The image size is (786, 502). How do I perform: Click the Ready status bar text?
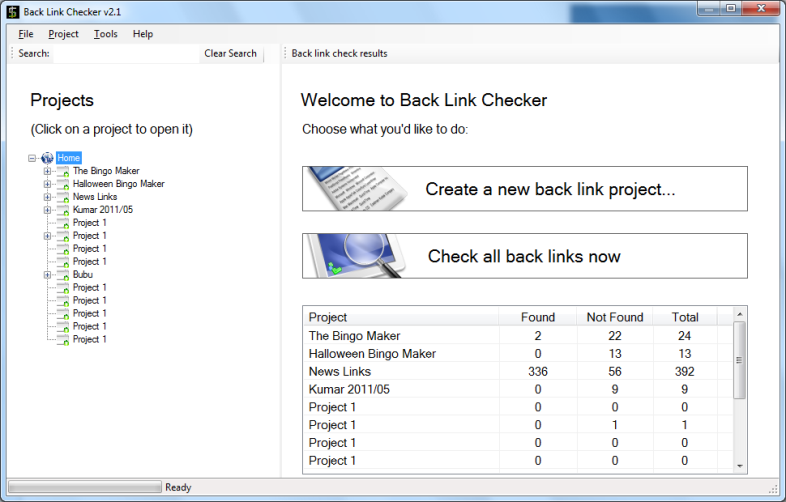(x=178, y=487)
